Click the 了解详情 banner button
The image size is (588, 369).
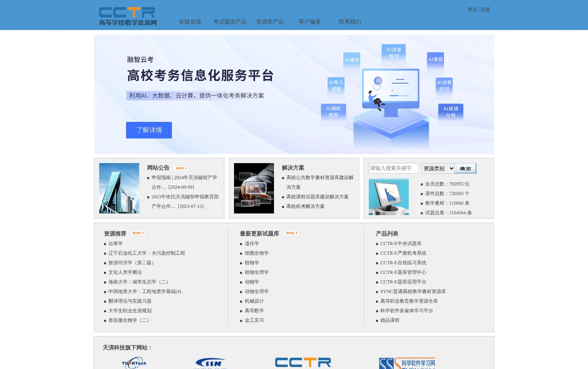pos(149,130)
